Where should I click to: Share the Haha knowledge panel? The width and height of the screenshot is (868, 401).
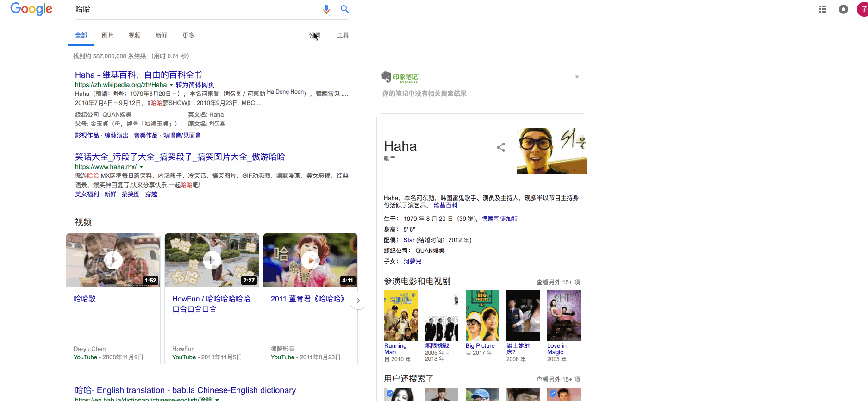click(501, 147)
